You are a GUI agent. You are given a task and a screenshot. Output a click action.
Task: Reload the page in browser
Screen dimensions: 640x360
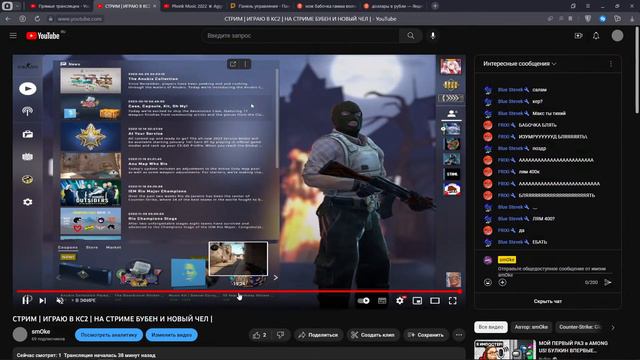(x=37, y=19)
